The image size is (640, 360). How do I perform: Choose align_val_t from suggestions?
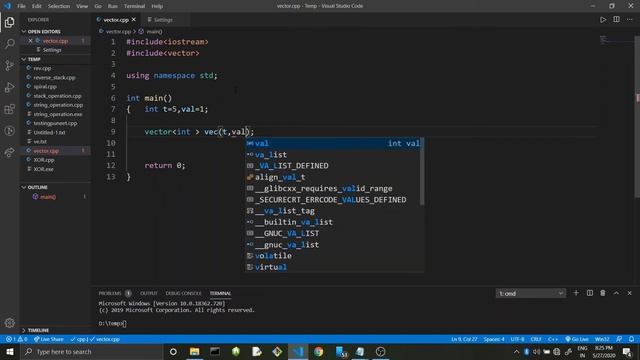pyautogui.click(x=333, y=177)
